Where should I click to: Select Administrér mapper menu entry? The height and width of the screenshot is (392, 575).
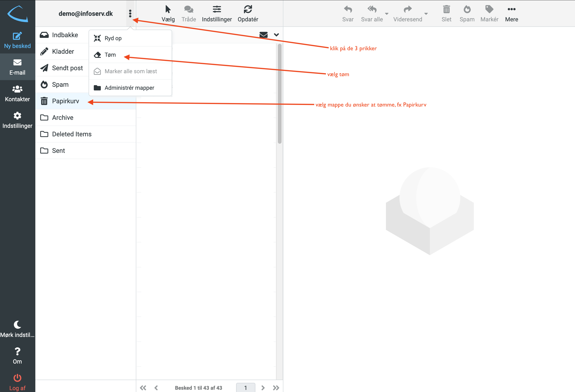pyautogui.click(x=129, y=88)
